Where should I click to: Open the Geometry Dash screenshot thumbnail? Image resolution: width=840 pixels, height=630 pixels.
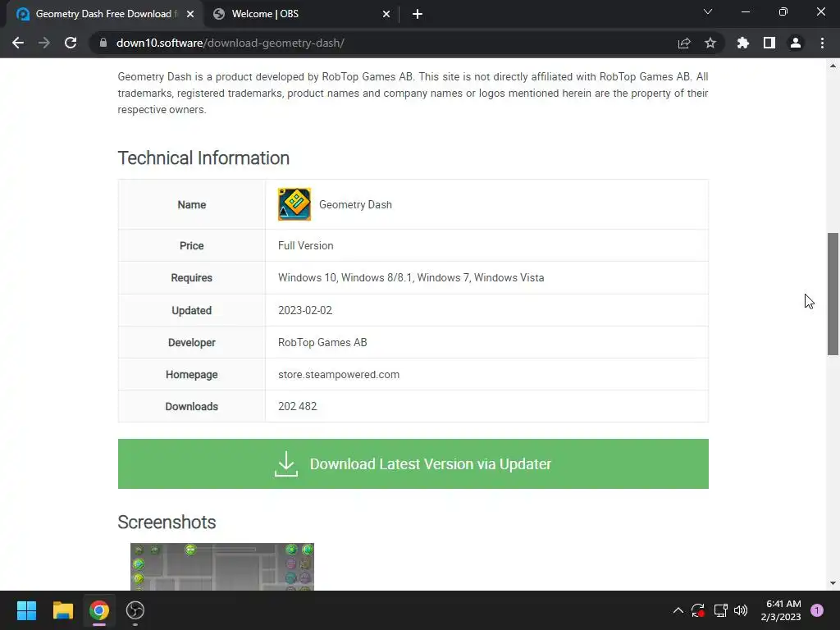[222, 567]
